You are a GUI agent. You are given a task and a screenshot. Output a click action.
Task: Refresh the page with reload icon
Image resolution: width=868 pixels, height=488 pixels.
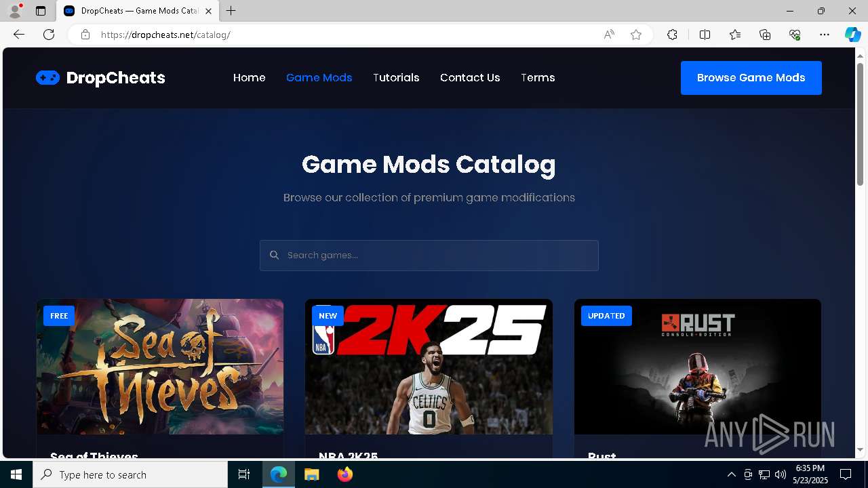coord(49,35)
